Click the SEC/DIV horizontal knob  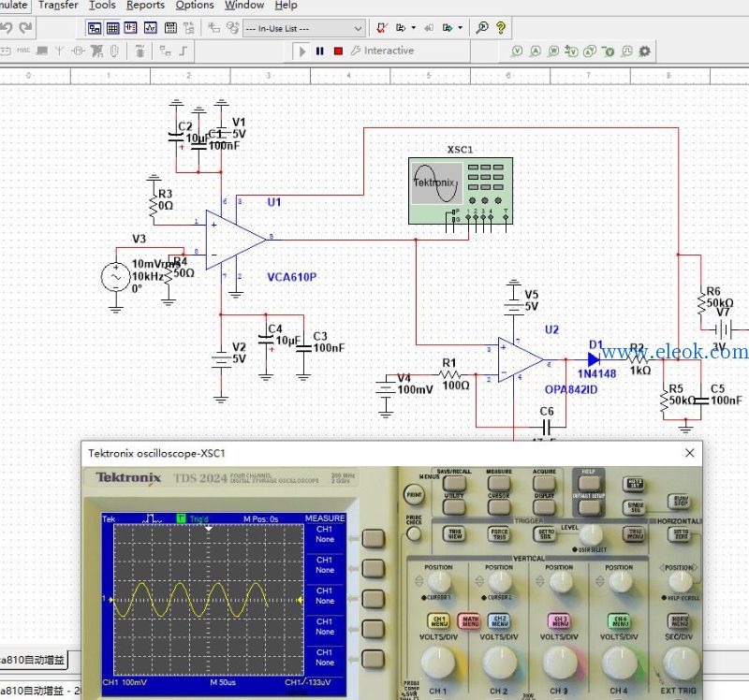681,663
